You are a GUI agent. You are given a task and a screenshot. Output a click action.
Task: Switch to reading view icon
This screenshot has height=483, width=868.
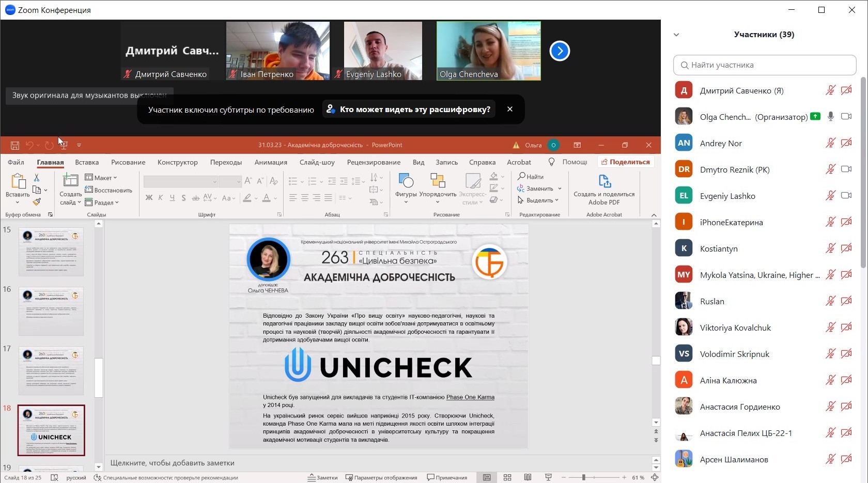click(528, 477)
